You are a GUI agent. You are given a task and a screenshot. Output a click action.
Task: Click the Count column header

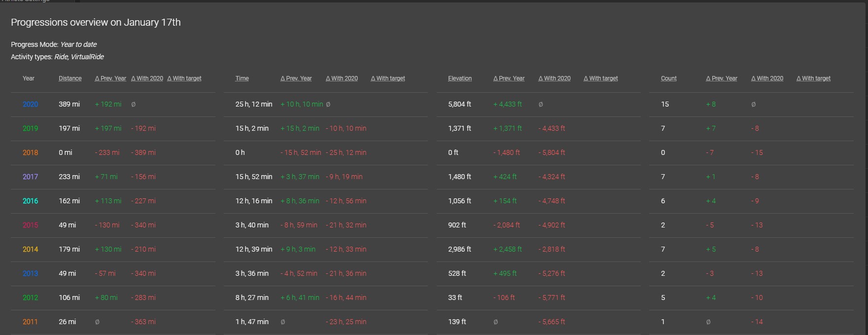point(669,78)
